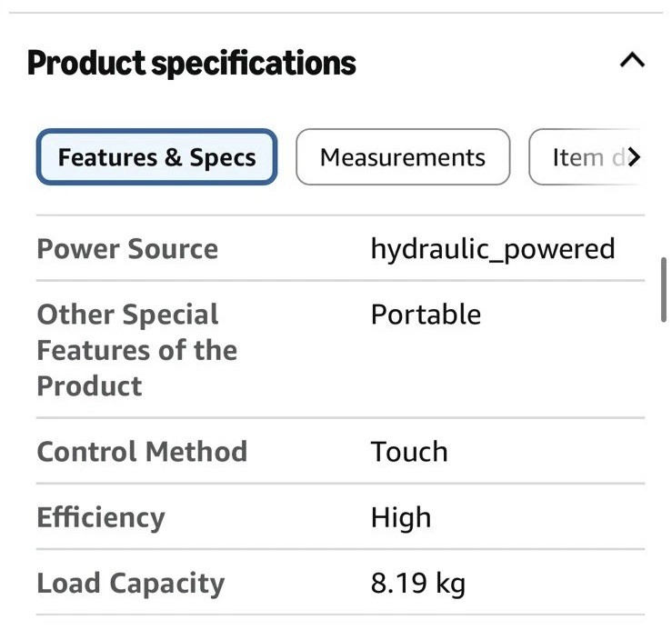Viewport: 672px width, 630px height.
Task: Show more tabs with the right arrow
Action: coord(635,157)
